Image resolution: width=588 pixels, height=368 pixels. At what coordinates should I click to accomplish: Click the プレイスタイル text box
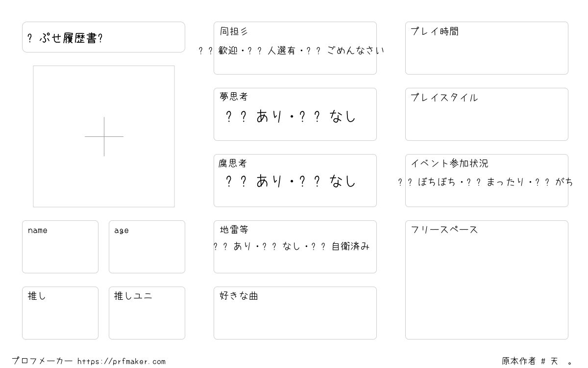click(487, 114)
